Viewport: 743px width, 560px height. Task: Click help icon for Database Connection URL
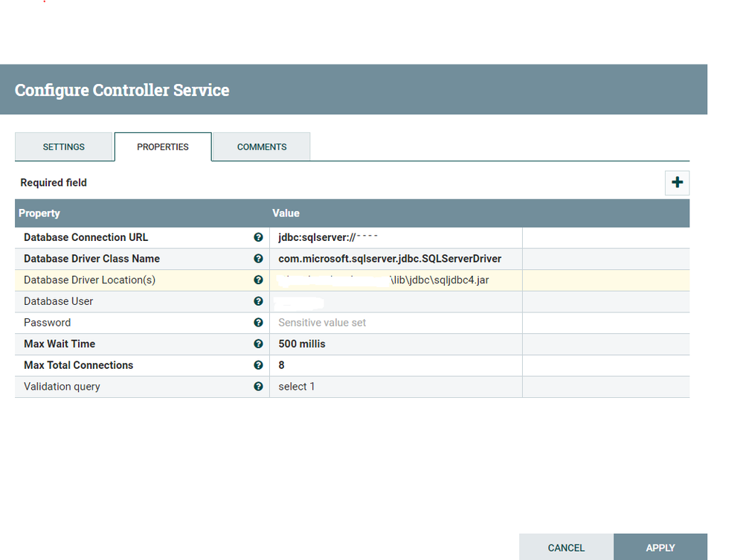[258, 238]
